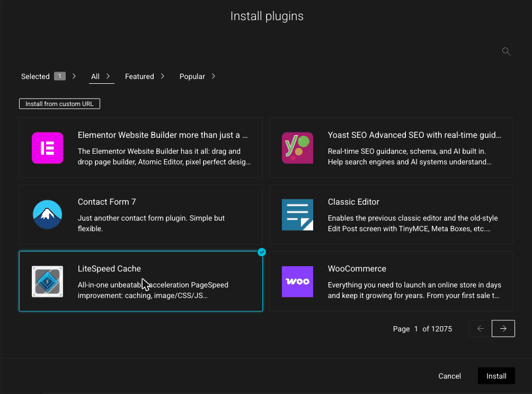Click the WooCommerce Woo logo

[x=298, y=282]
